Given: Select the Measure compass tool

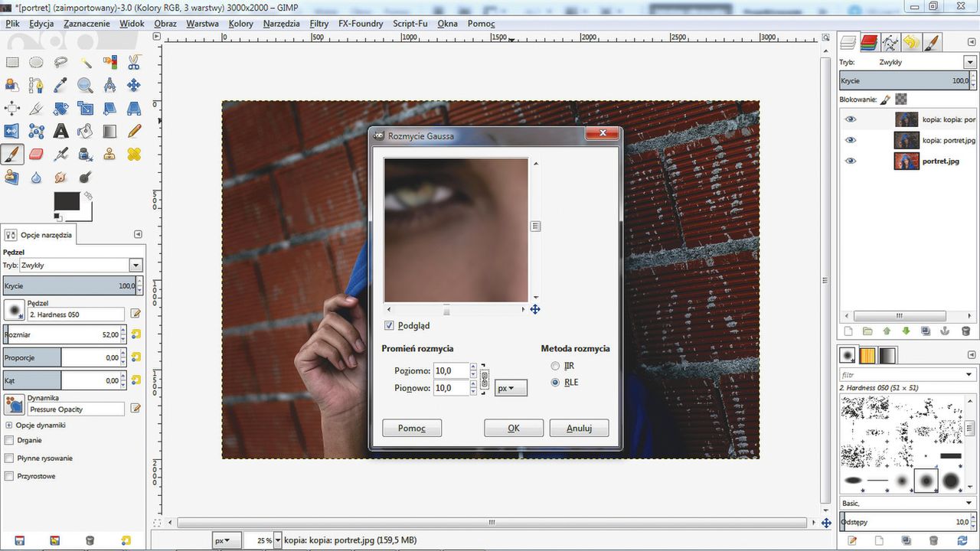Looking at the screenshot, I should tap(109, 85).
